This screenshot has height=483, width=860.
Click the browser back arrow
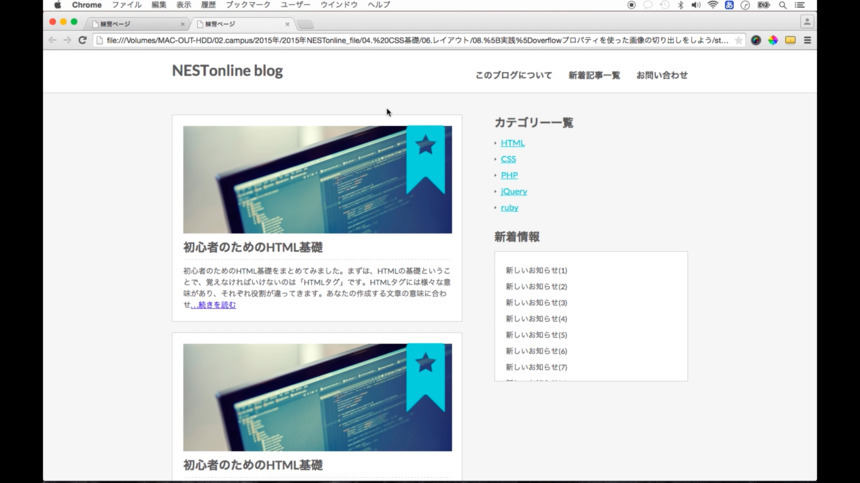pos(53,40)
